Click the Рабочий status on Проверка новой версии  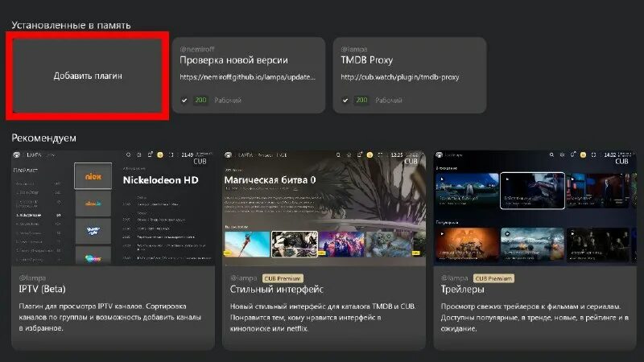pyautogui.click(x=228, y=100)
